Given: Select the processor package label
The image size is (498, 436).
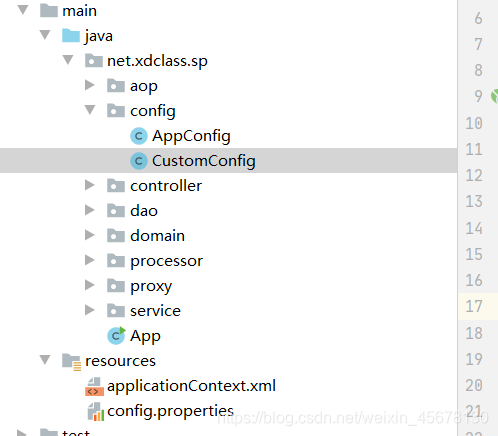Looking at the screenshot, I should click(166, 261).
